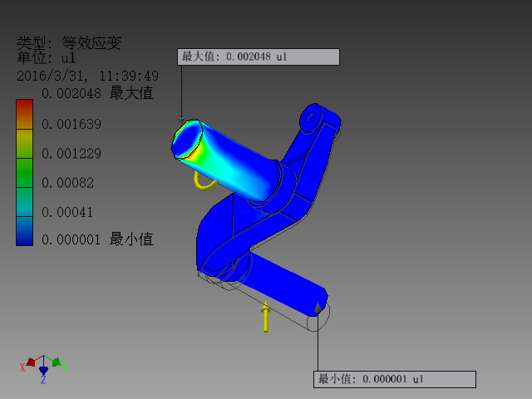Click the timestamp 2016/3/31, 11:39:49
This screenshot has height=399, width=532.
87,76
